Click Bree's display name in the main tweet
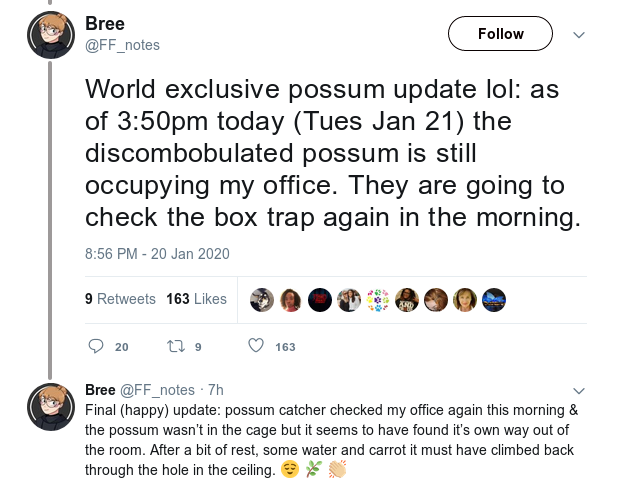 point(106,24)
